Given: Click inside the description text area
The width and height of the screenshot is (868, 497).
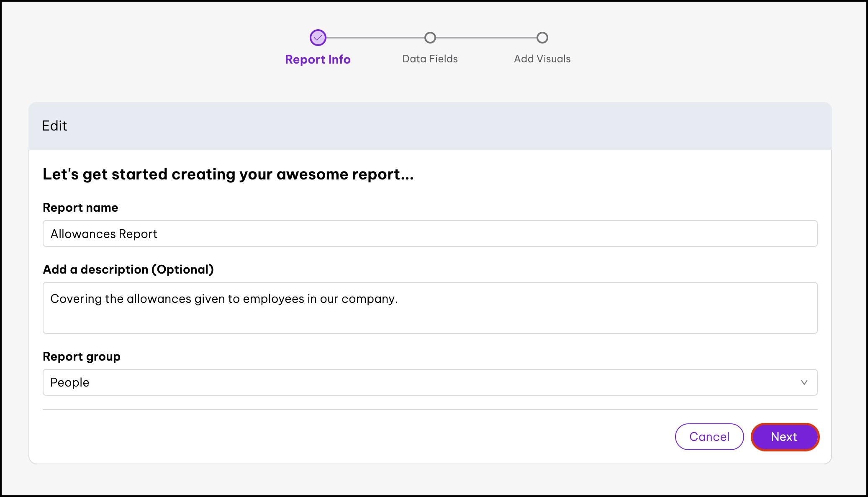Looking at the screenshot, I should click(430, 308).
